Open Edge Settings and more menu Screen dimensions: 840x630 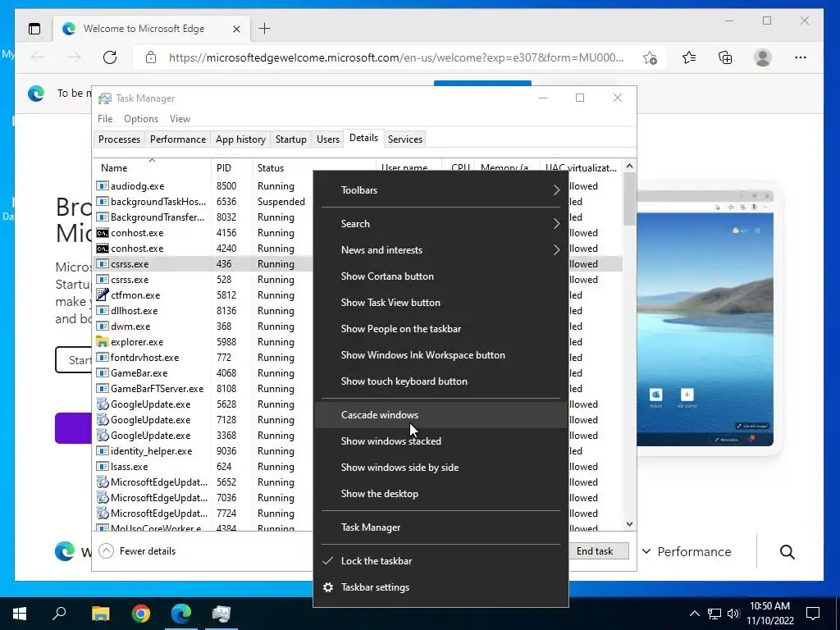(801, 57)
